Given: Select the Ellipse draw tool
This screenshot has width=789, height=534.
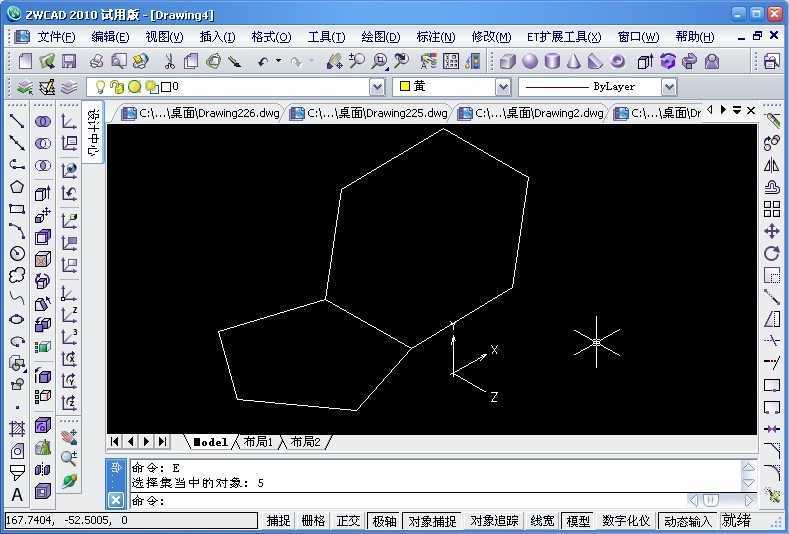Looking at the screenshot, I should [x=17, y=319].
